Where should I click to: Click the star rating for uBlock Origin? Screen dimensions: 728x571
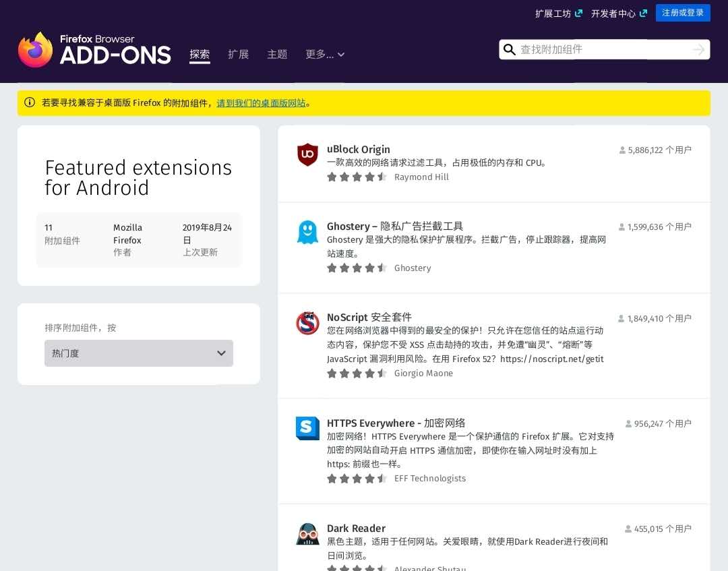(x=357, y=177)
